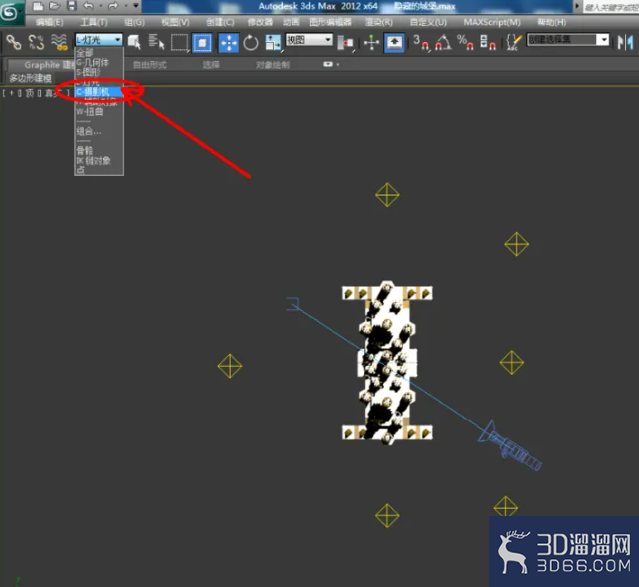Switch to the 自由形式 ribbon tab

pos(150,65)
